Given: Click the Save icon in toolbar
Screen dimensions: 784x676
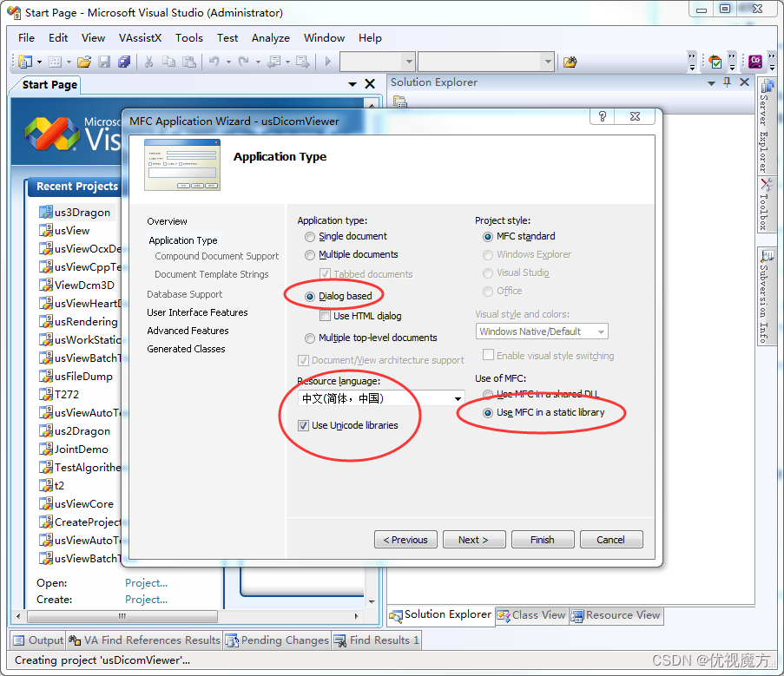Looking at the screenshot, I should (x=104, y=62).
